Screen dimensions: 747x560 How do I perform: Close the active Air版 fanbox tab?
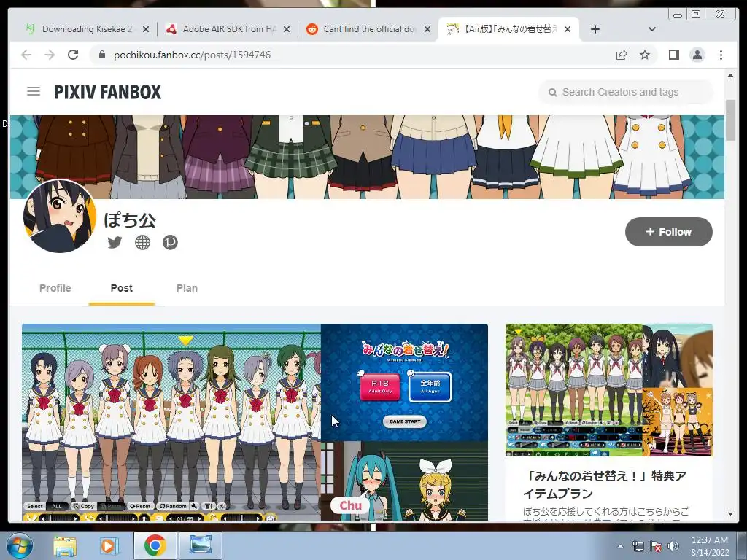(568, 29)
